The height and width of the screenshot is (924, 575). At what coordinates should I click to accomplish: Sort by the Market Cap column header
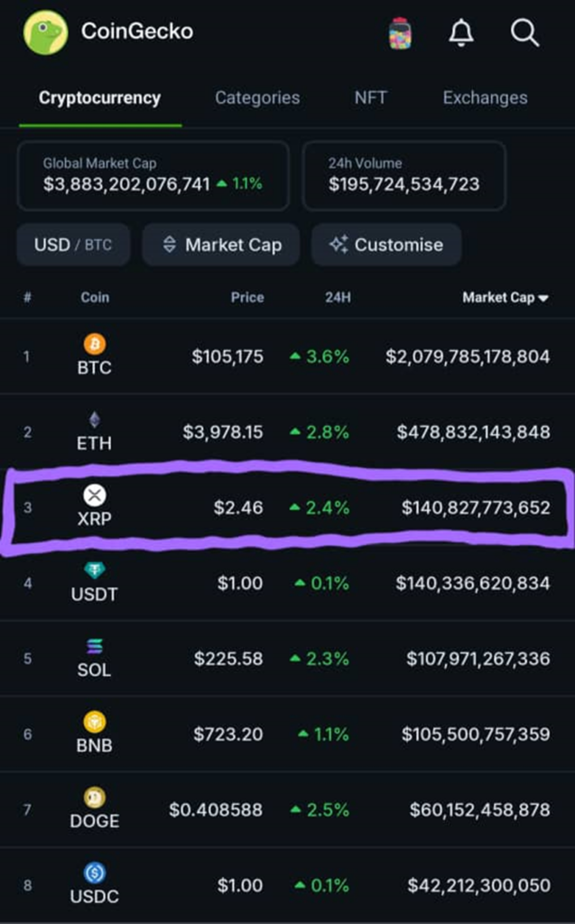(505, 297)
